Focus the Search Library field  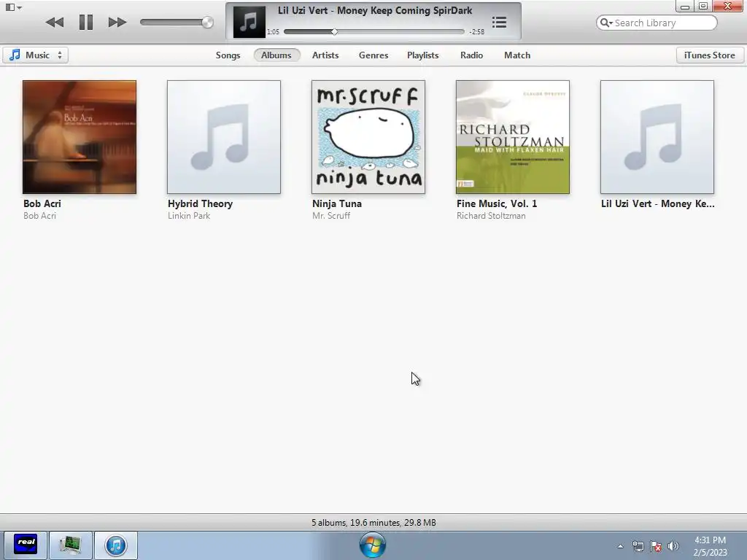pos(657,23)
